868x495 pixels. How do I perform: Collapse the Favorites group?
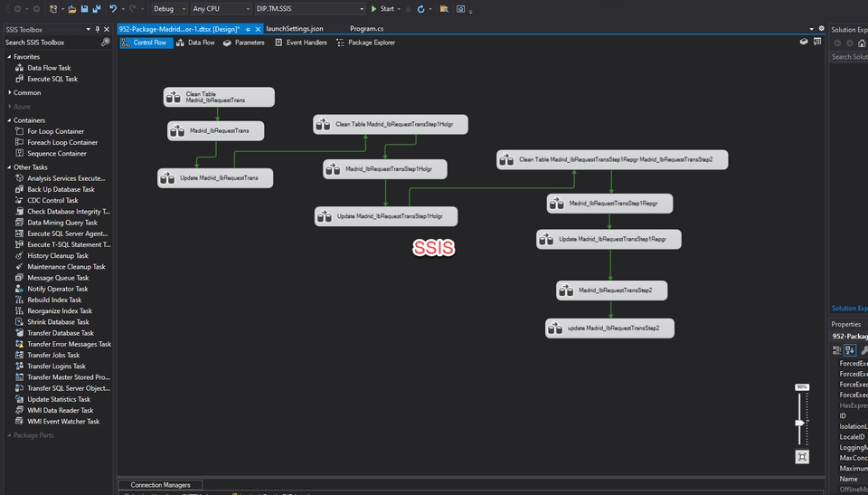(9, 56)
